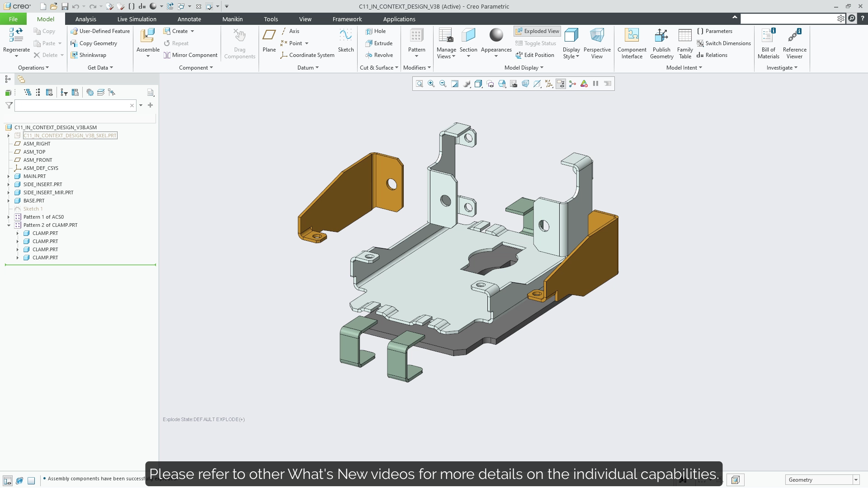Open Component Interface

[632, 43]
